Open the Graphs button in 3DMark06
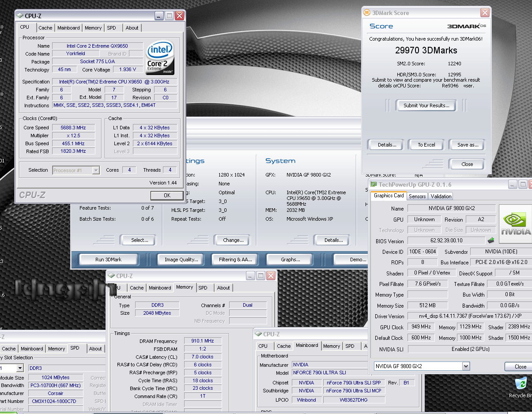Image resolution: width=532 pixels, height=414 pixels. click(290, 260)
